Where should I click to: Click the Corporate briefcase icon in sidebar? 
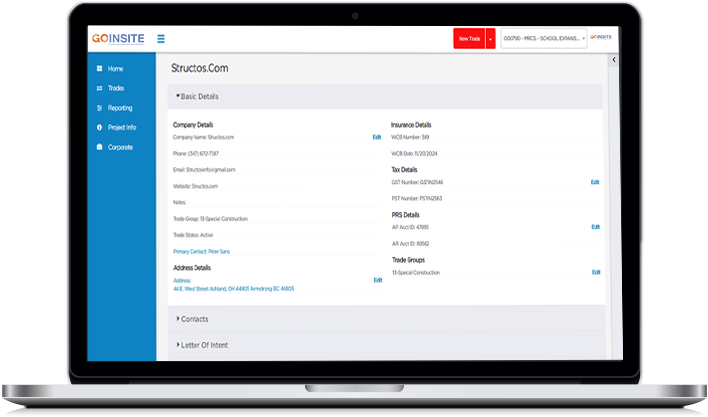coord(99,147)
